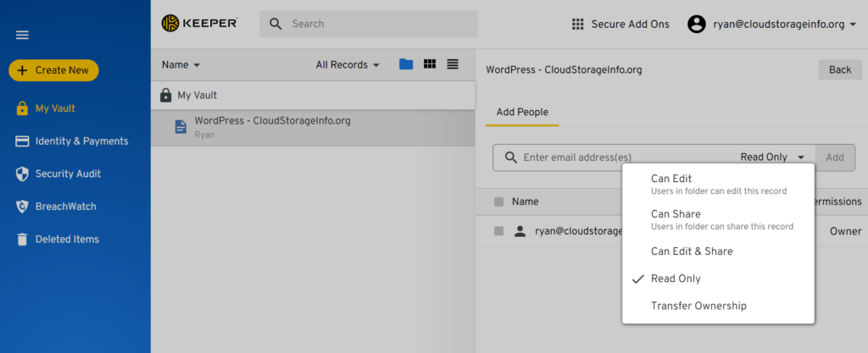This screenshot has height=353, width=868.
Task: Click the My Vault lock icon in sidebar
Action: click(x=22, y=109)
